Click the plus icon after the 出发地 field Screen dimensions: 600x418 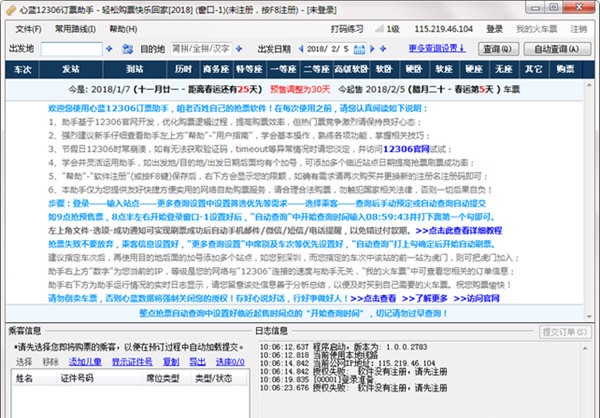click(x=109, y=49)
